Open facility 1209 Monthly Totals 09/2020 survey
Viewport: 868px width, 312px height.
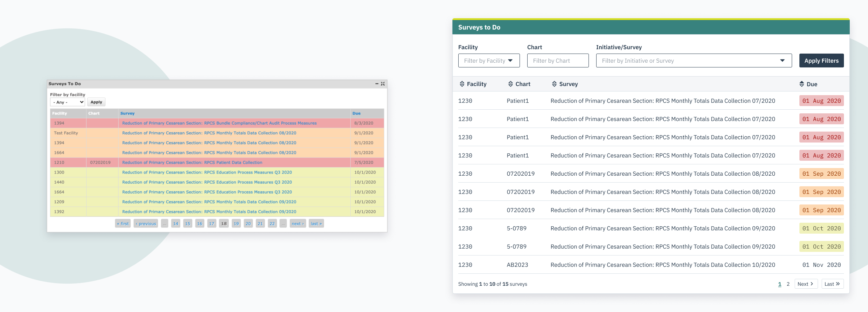(x=209, y=202)
